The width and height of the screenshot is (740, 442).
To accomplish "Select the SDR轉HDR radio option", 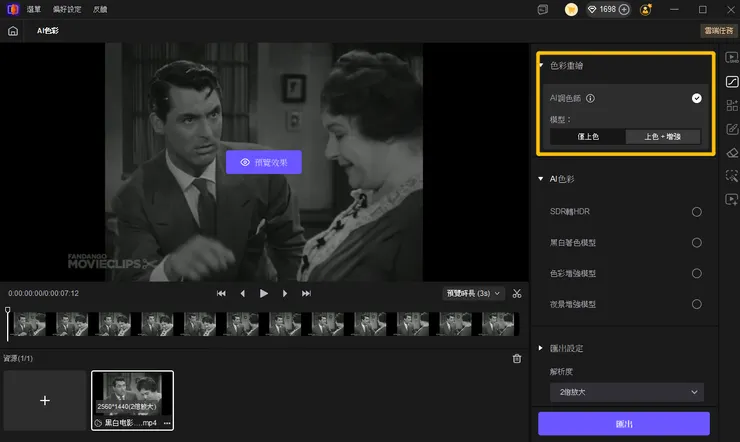I will 697,212.
